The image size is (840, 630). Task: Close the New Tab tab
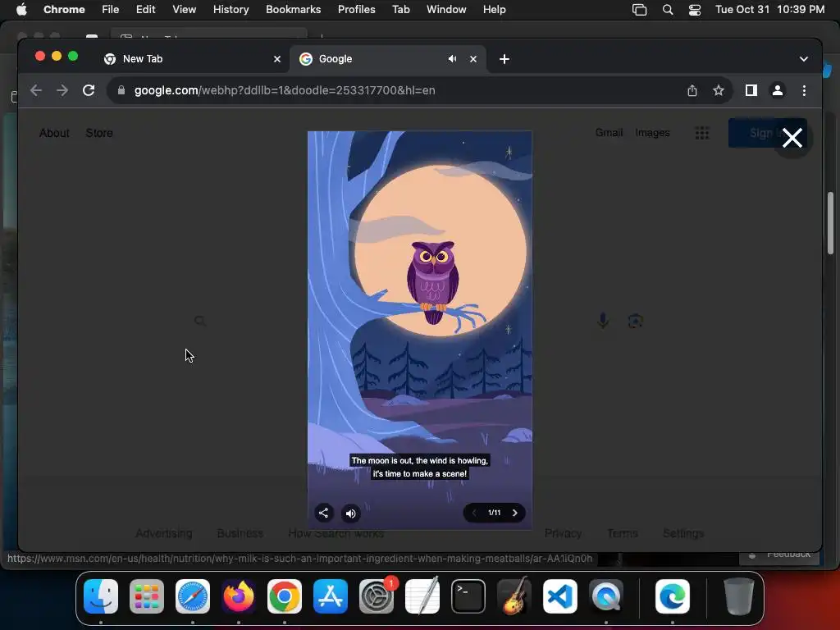point(277,59)
